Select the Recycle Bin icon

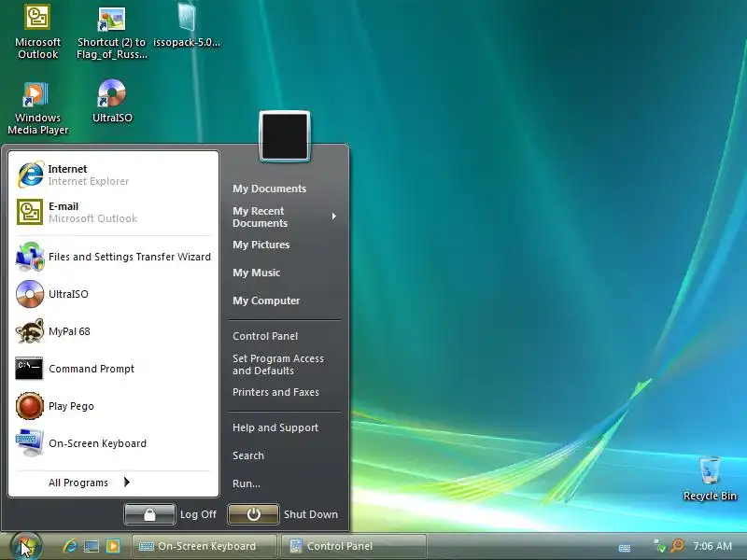pyautogui.click(x=710, y=479)
